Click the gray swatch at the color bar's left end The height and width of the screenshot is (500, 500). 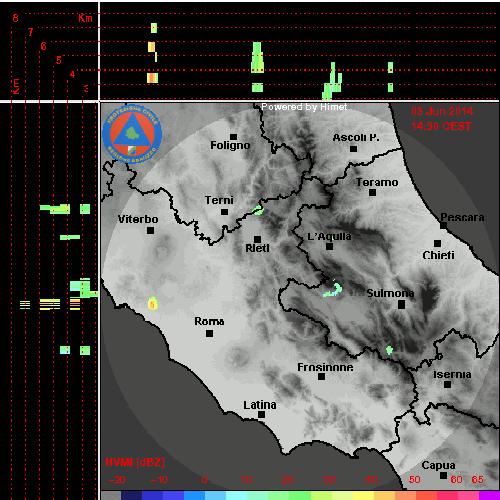coord(111,495)
